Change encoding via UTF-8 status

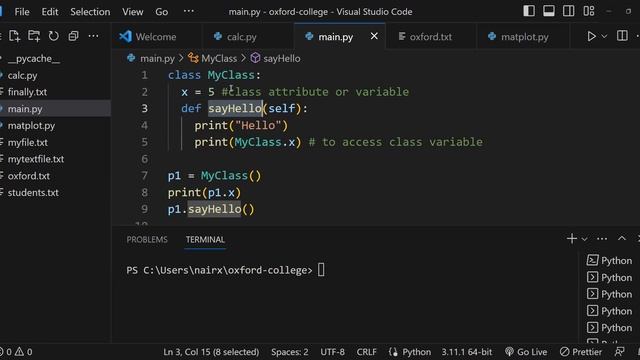coord(332,352)
